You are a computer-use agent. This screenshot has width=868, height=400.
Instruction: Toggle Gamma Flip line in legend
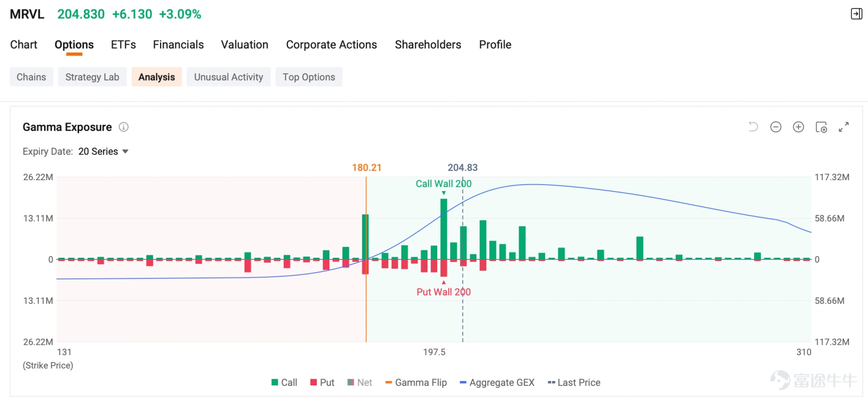[x=416, y=383]
